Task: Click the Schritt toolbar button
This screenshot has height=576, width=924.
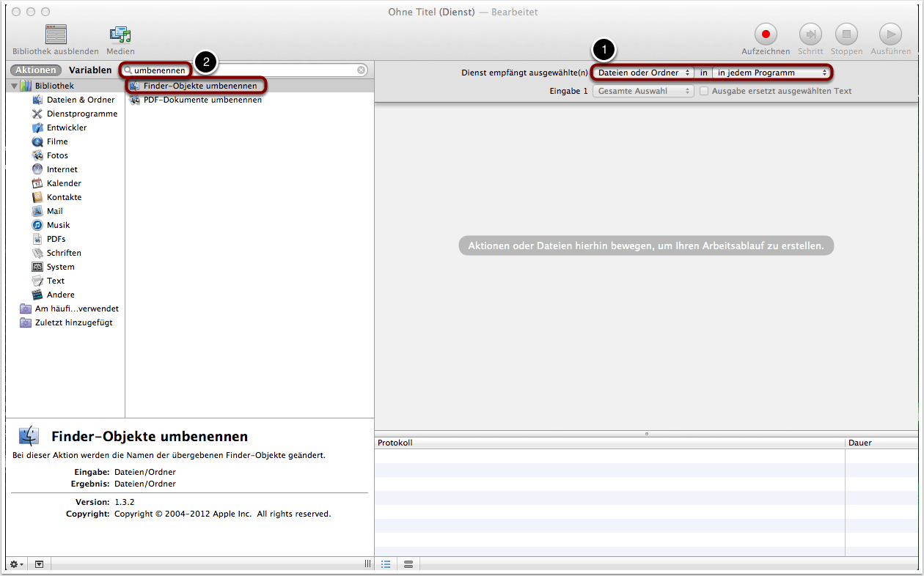Action: pyautogui.click(x=810, y=40)
